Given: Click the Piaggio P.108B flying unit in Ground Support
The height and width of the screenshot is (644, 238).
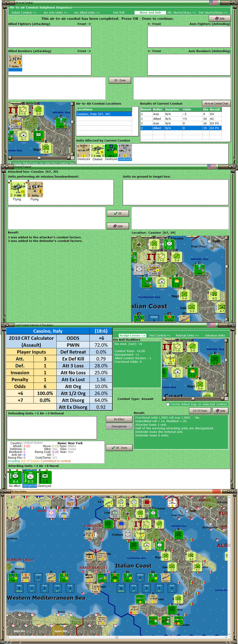Looking at the screenshot, I should point(17,190).
